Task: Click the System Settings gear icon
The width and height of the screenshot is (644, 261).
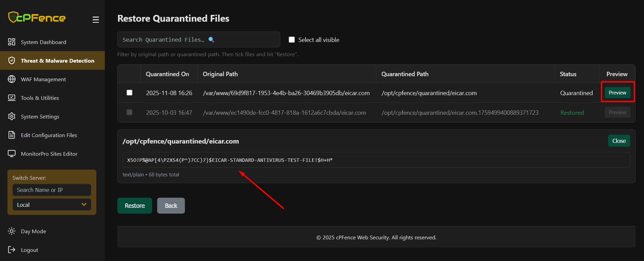Action: pyautogui.click(x=12, y=116)
